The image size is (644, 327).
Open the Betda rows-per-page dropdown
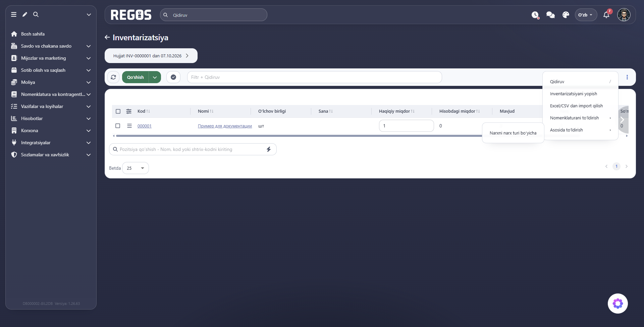136,168
